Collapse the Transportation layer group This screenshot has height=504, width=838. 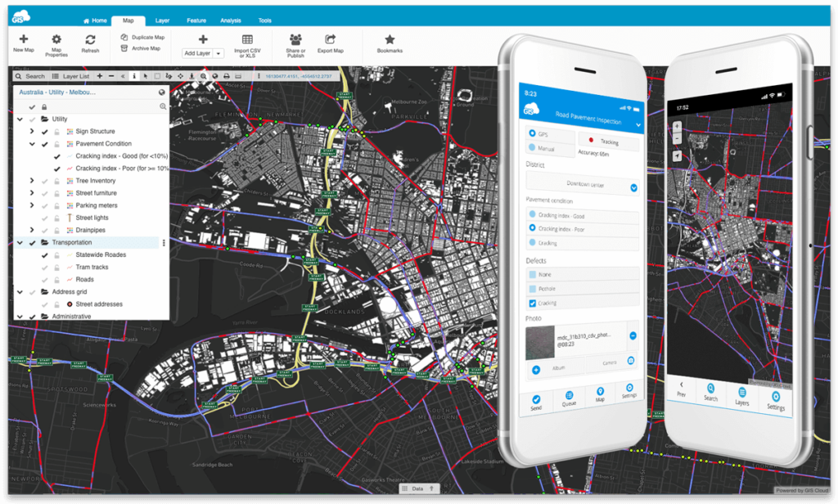point(19,242)
